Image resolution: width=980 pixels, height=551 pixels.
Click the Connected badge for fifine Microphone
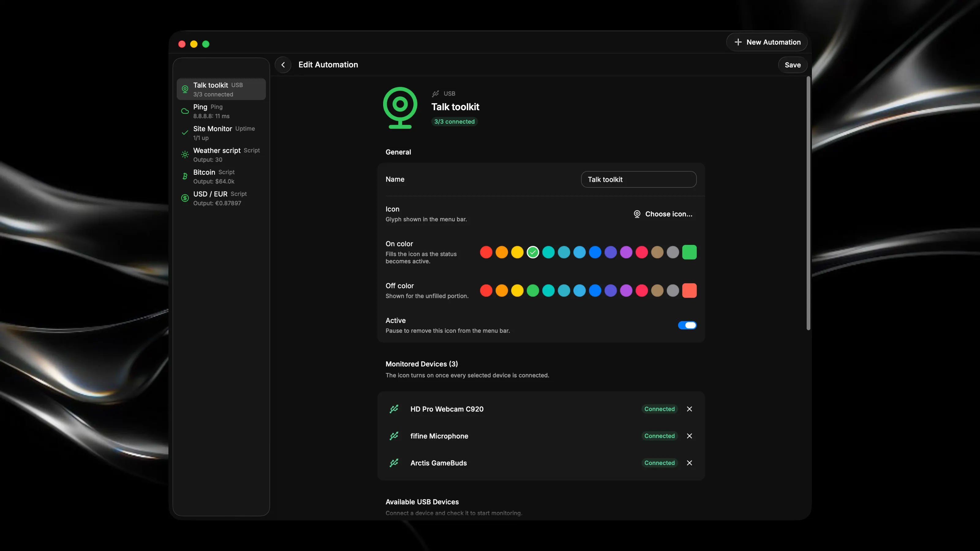click(x=659, y=436)
